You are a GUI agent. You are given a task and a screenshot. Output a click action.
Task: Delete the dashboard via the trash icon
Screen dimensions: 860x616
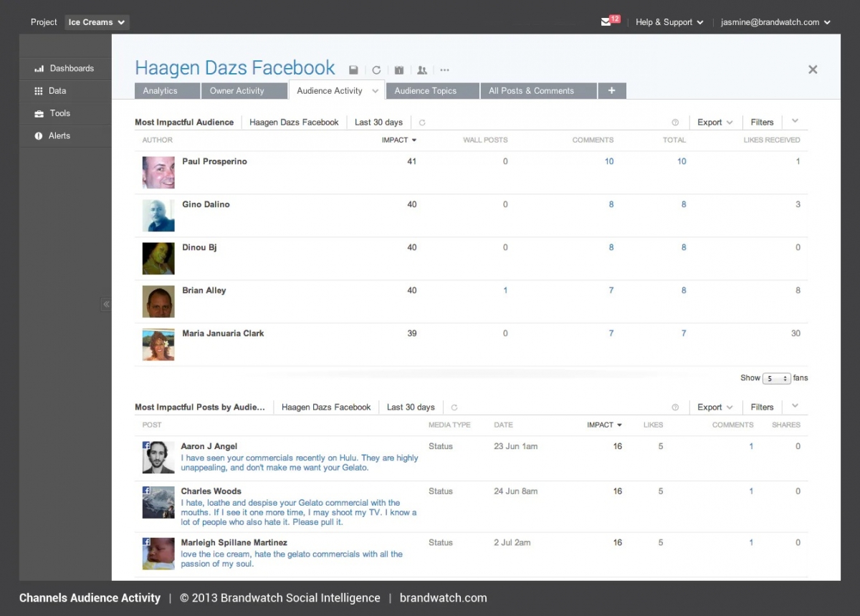click(399, 69)
